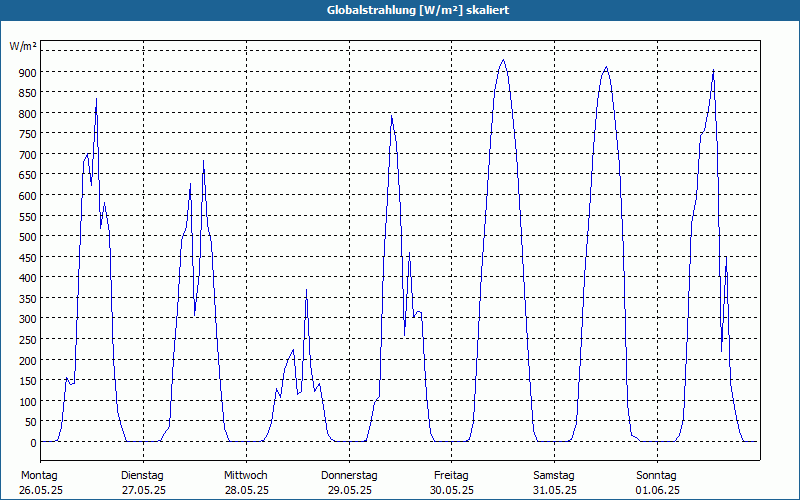Viewport: 800px width, 500px height.
Task: Select the 750 y-axis value
Action: (28, 134)
